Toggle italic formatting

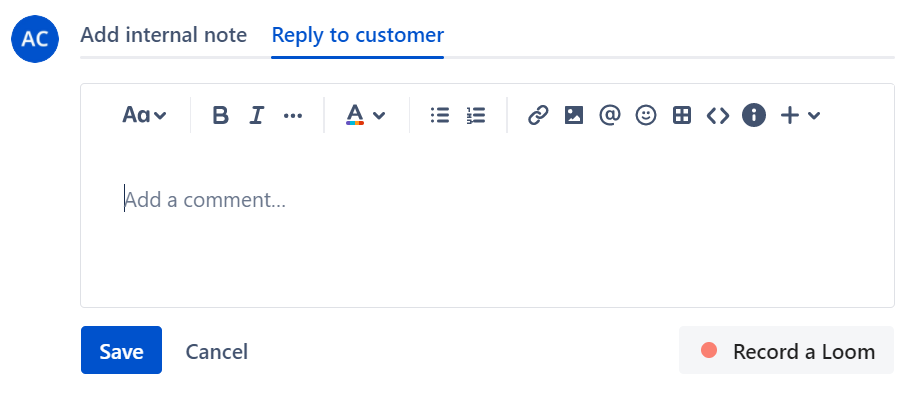(x=257, y=115)
